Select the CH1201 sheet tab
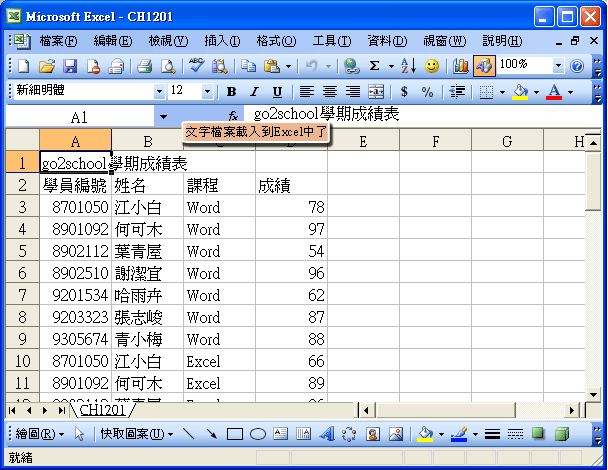 click(x=102, y=410)
